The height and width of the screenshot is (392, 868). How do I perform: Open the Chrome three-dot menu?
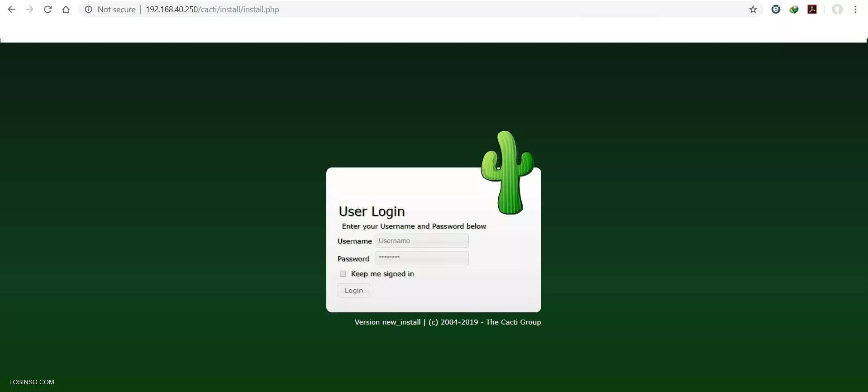[856, 10]
